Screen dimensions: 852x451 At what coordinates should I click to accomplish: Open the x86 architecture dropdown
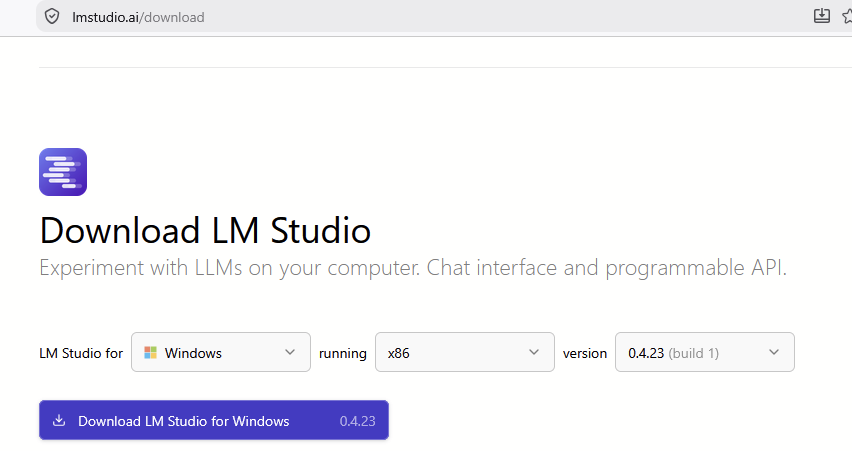[465, 352]
